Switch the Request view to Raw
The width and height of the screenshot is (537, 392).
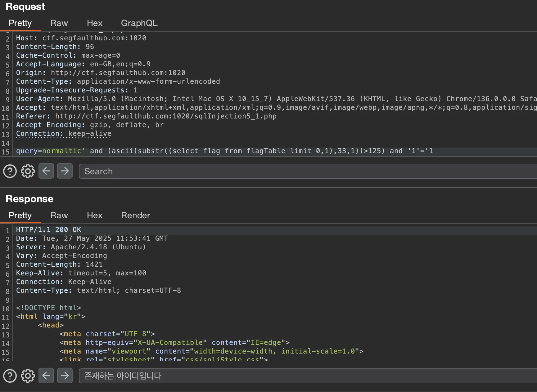point(59,23)
